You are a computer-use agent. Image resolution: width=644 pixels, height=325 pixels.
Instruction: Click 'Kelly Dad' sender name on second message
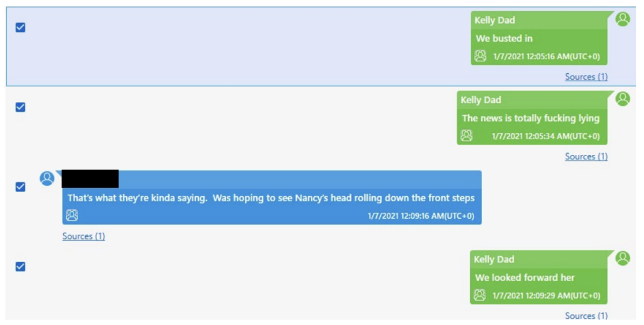point(481,100)
